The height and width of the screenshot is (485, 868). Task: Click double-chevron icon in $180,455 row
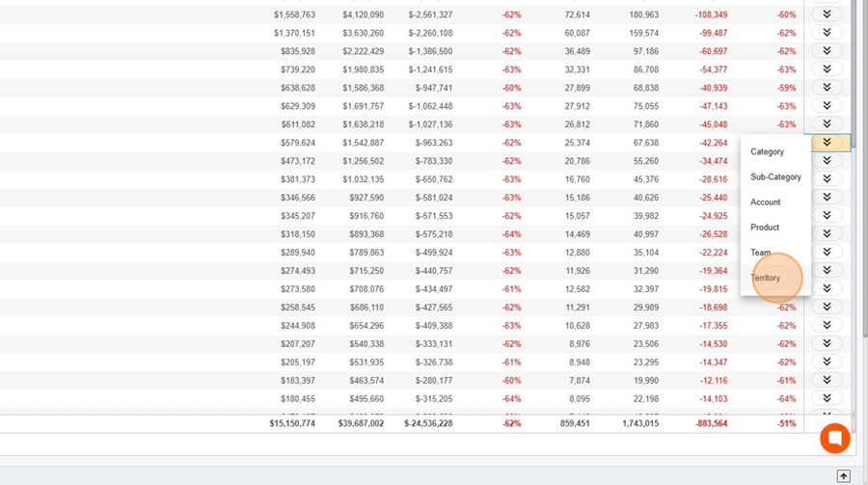pyautogui.click(x=827, y=398)
